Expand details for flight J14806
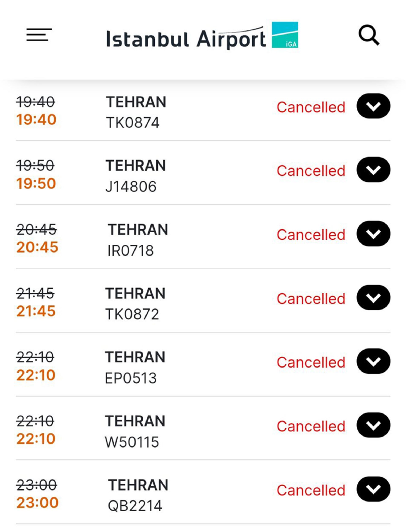The height and width of the screenshot is (532, 406). pos(373,170)
